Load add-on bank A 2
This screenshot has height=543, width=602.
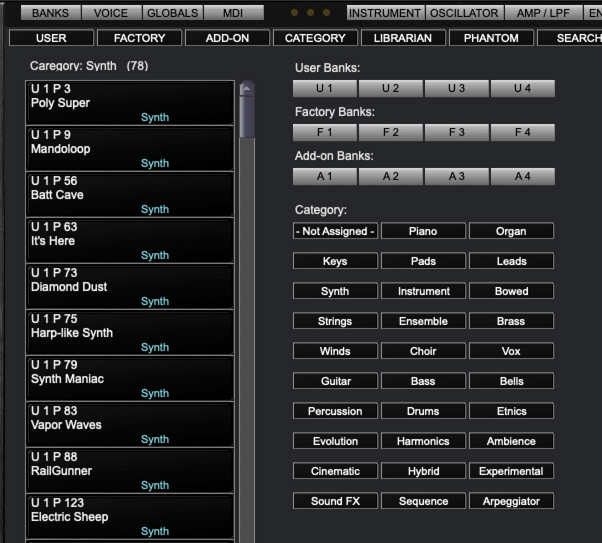coord(390,176)
